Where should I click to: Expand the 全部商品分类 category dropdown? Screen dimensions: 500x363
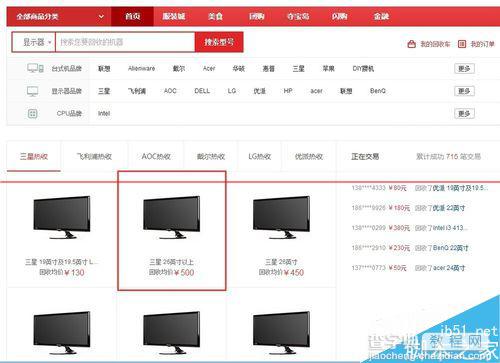(x=59, y=16)
